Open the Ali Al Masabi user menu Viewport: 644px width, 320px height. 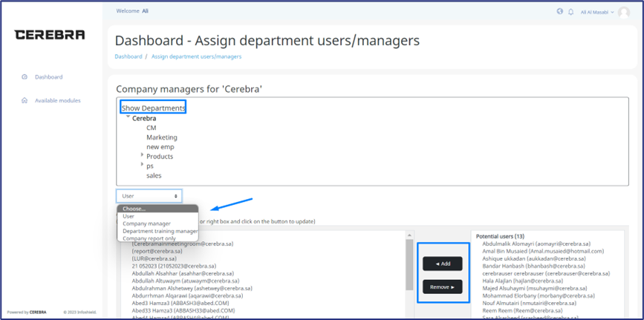(x=597, y=13)
